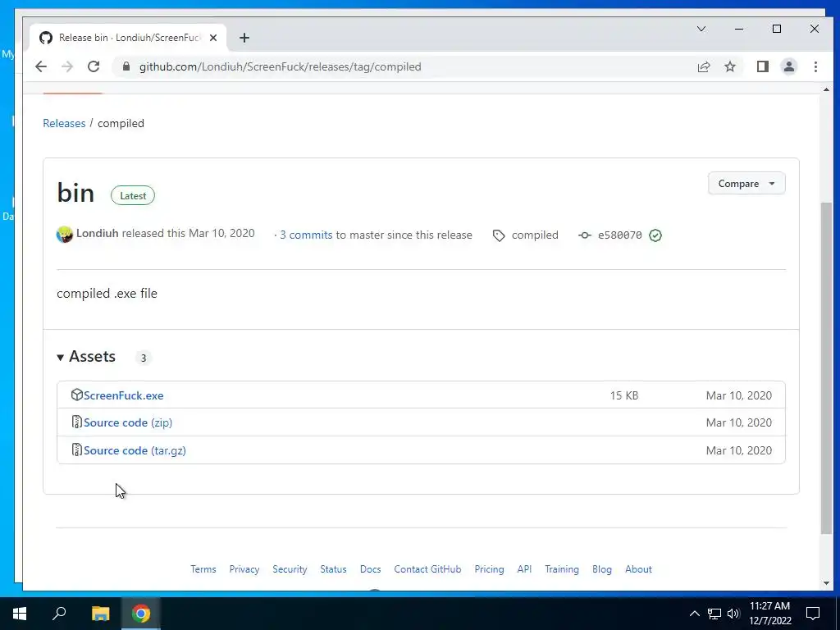Open the network status tray icon
The height and width of the screenshot is (630, 840).
point(714,614)
